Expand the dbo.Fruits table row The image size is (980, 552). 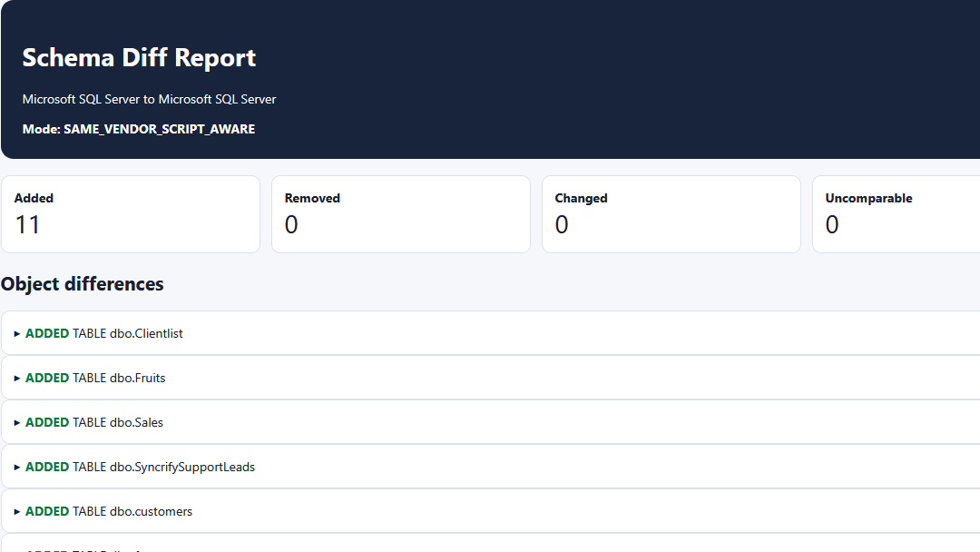491,378
